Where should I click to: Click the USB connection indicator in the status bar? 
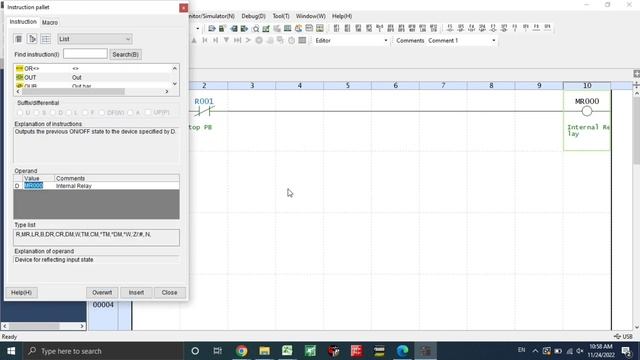(x=623, y=336)
